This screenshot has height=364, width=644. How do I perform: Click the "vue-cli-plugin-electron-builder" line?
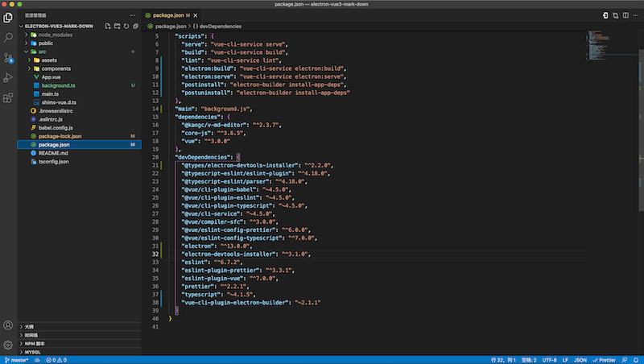point(251,302)
